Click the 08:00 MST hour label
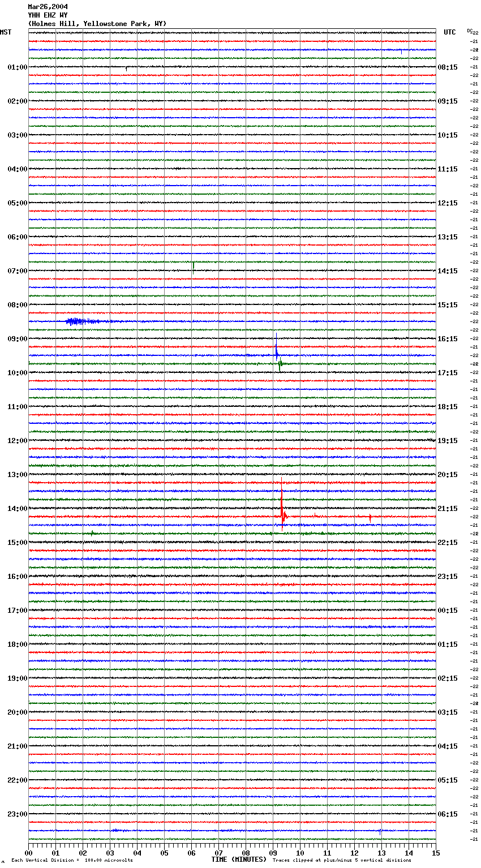 click(17, 305)
